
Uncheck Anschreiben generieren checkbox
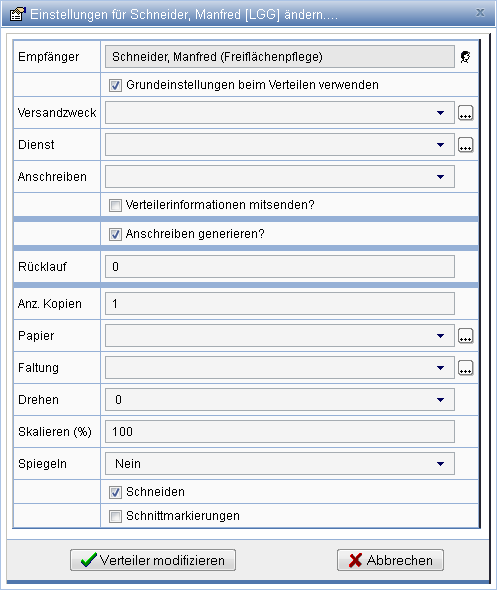115,234
